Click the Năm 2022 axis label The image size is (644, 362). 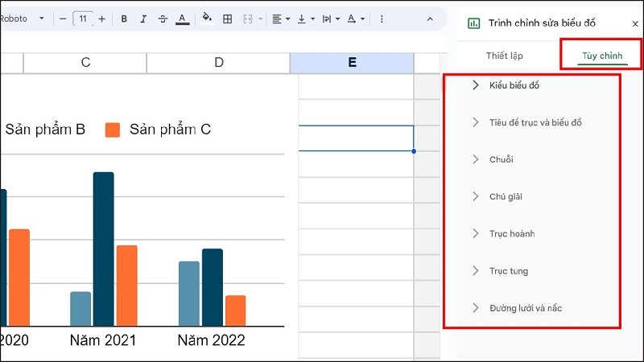[211, 340]
